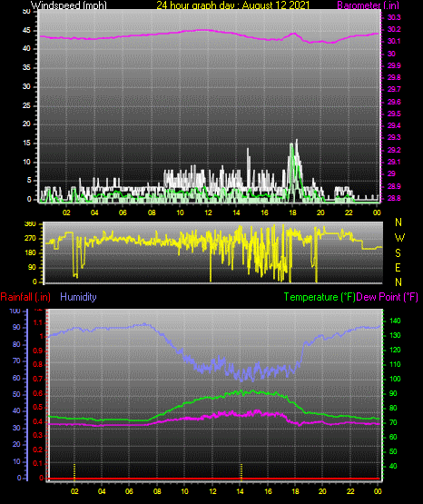
Task: Click the 5 windspeed scale value
Action: point(29,181)
